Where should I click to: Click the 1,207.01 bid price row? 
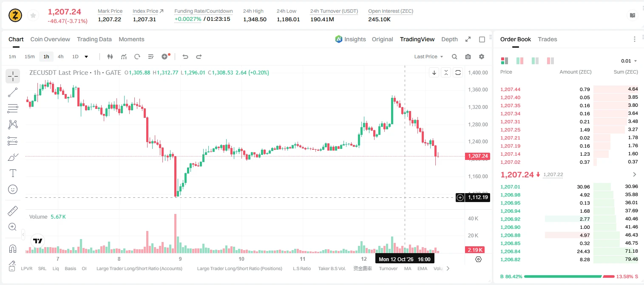click(569, 187)
